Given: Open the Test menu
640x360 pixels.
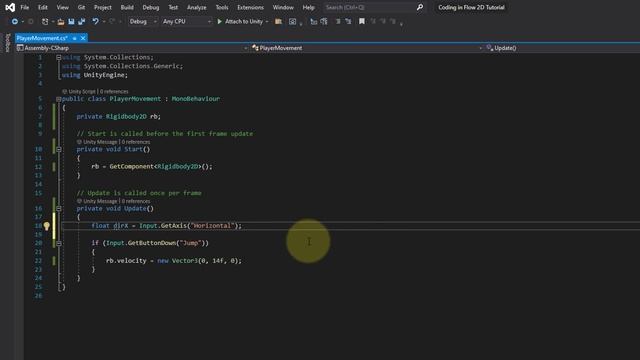Looking at the screenshot, I should tap(173, 7).
